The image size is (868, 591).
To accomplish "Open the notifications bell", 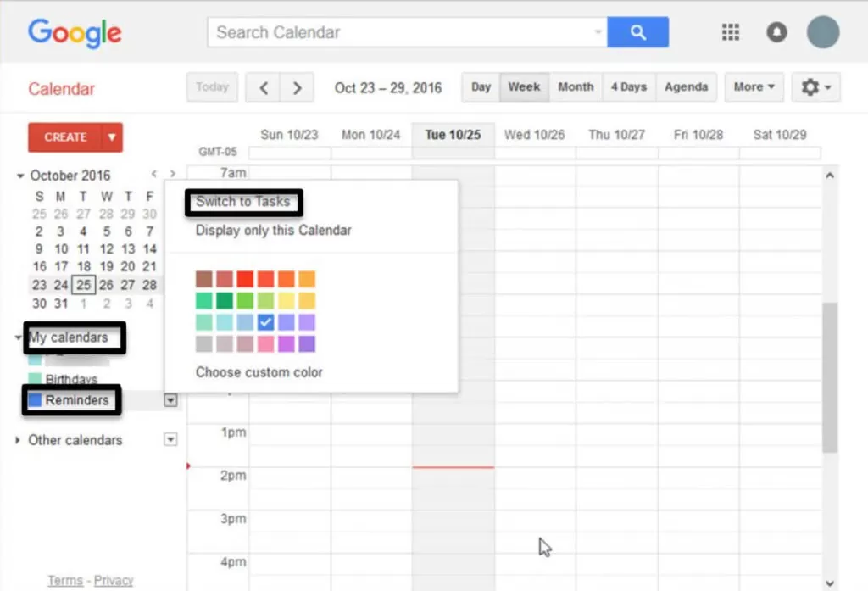I will (776, 32).
